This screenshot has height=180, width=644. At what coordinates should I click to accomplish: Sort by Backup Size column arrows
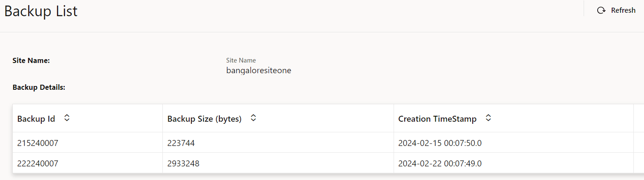coord(253,118)
